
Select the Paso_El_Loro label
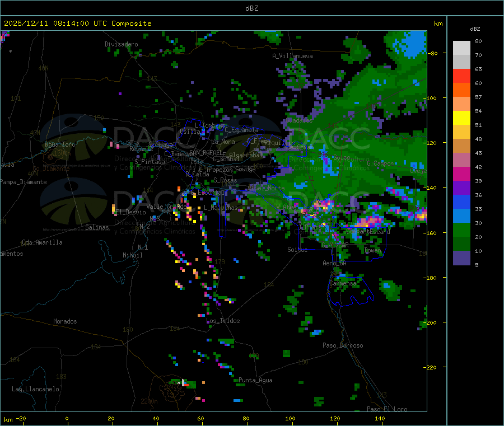(x=387, y=409)
